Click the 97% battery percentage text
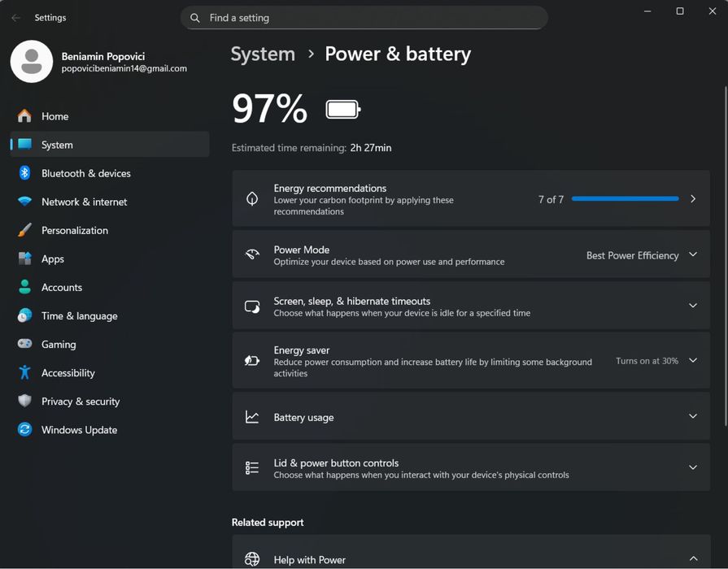The image size is (728, 569). [269, 109]
